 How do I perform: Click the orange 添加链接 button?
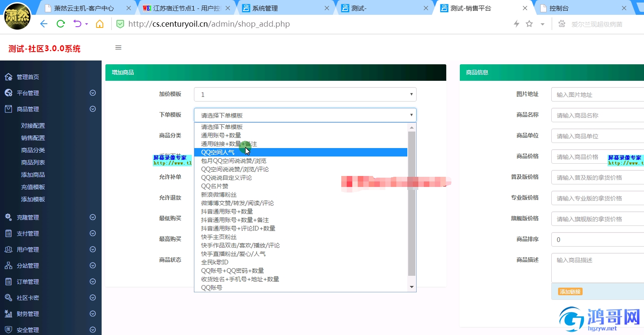(570, 291)
